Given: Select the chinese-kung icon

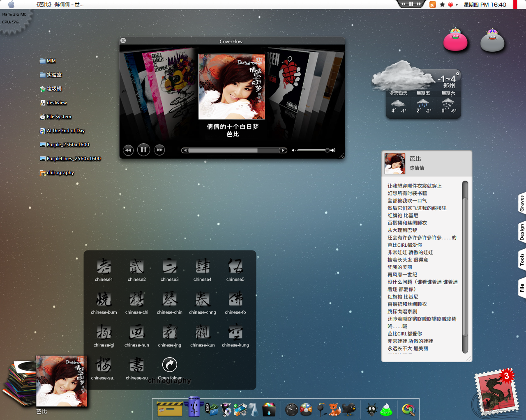Looking at the screenshot, I should coord(235,335).
